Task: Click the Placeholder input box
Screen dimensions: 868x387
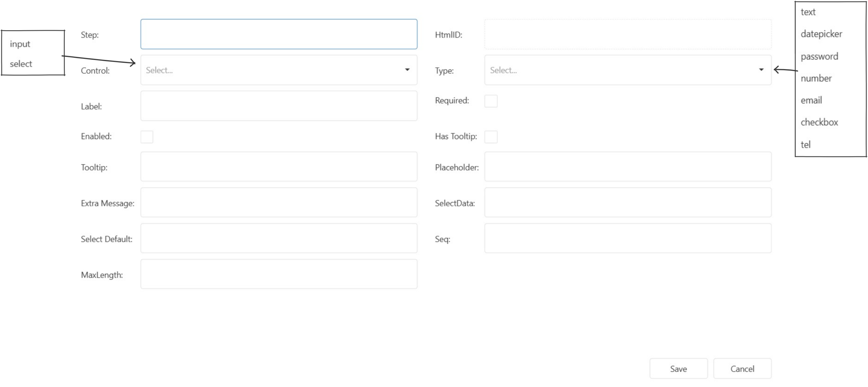Action: tap(628, 167)
